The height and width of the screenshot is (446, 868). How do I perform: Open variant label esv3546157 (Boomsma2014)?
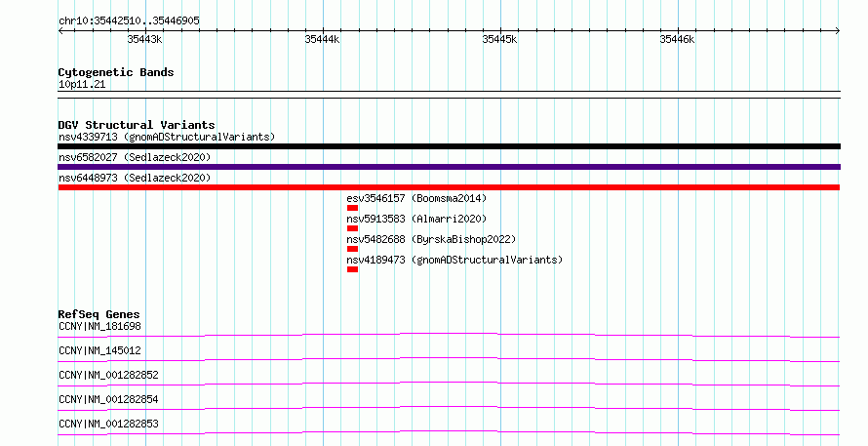click(416, 198)
